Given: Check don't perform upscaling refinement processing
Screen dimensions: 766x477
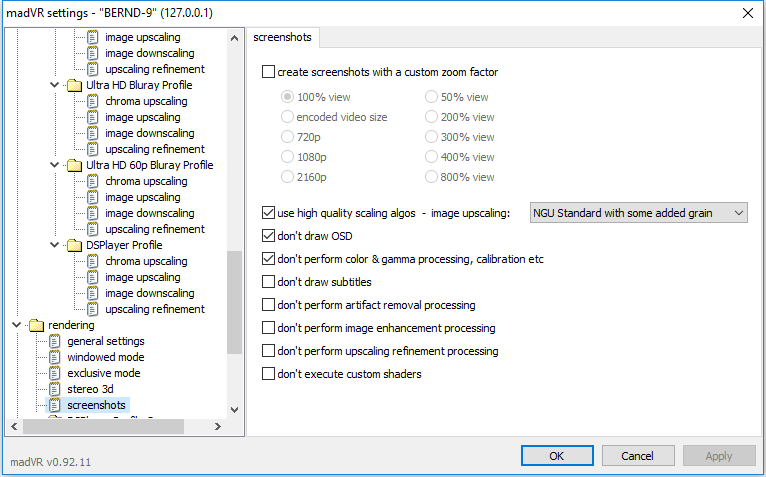Looking at the screenshot, I should click(268, 350).
